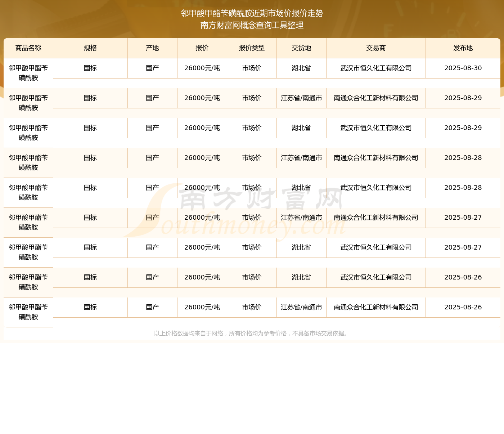504x434 pixels.
Task: Click date 2025-08-27 in the 南通众合化工 row
Action: (x=463, y=218)
